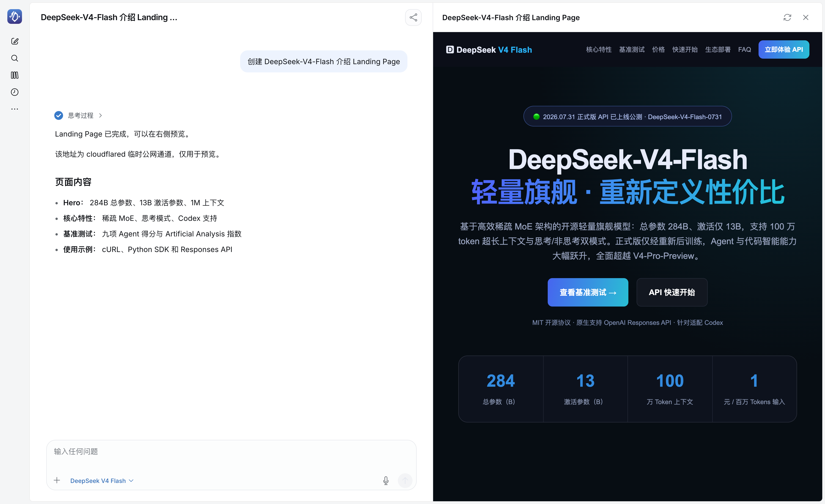Click the 页面内容 heading
The image size is (825, 504).
coord(73,182)
